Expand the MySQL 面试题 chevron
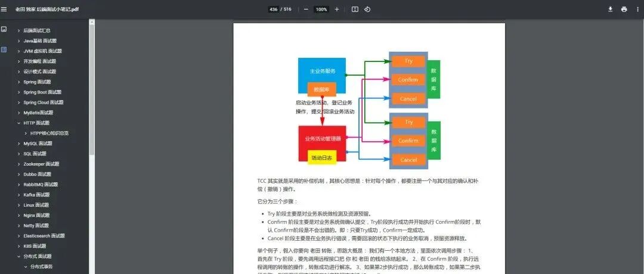The height and width of the screenshot is (274, 644). pos(19,143)
